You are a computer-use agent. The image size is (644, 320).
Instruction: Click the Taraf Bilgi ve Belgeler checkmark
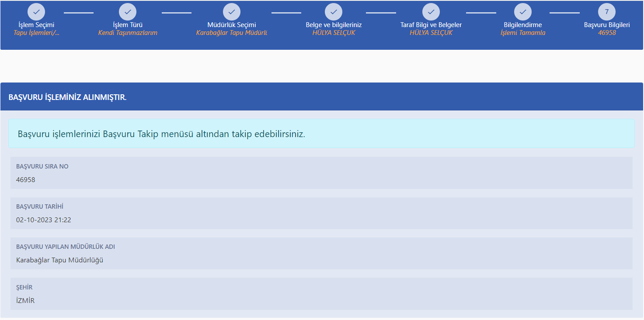click(431, 12)
